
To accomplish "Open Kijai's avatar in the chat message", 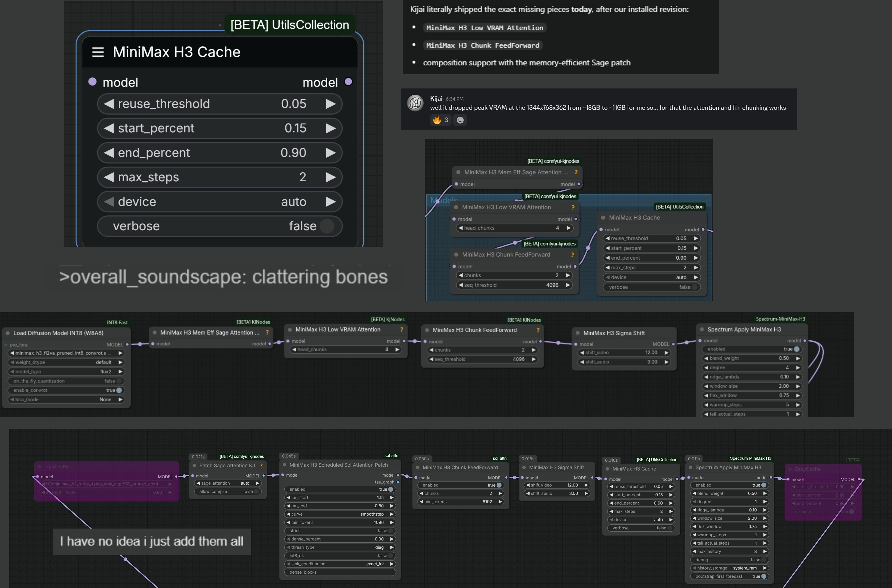I will tap(415, 103).
